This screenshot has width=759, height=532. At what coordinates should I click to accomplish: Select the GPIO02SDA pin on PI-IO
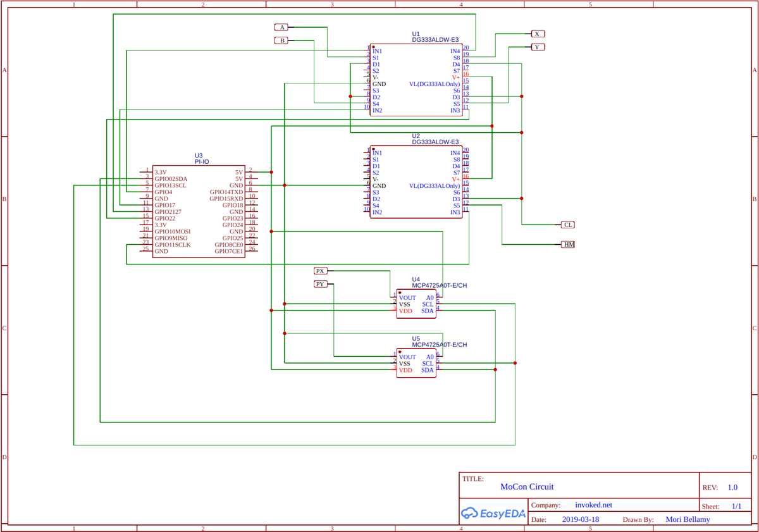point(171,179)
